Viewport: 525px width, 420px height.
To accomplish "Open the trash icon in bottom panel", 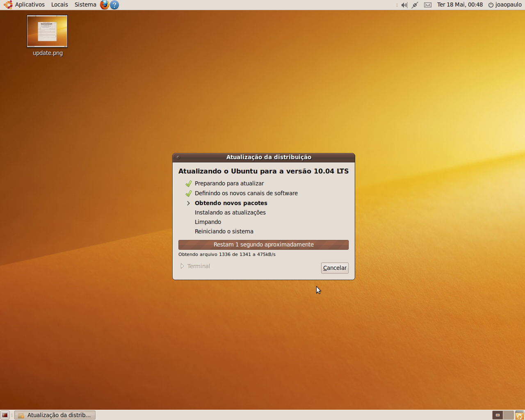I will coord(519,415).
